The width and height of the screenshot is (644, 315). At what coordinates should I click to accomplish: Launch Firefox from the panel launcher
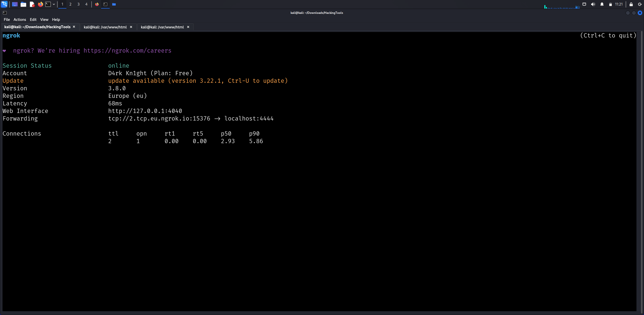pyautogui.click(x=40, y=4)
